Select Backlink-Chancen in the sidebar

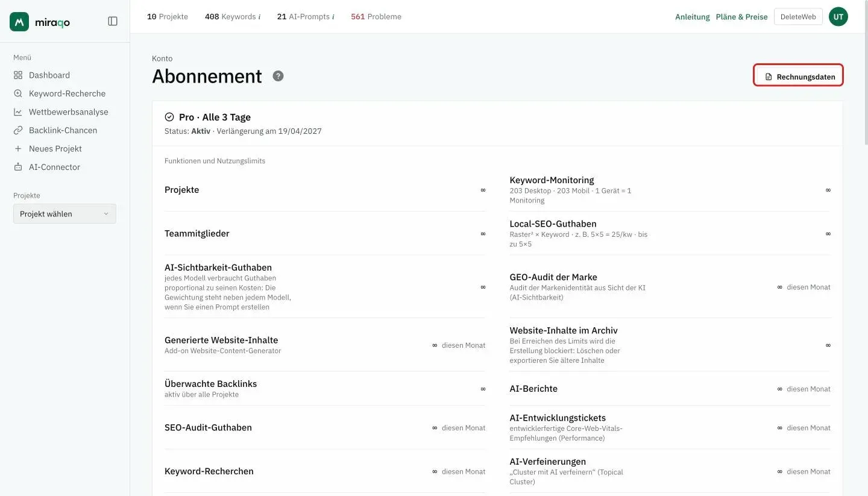point(63,130)
